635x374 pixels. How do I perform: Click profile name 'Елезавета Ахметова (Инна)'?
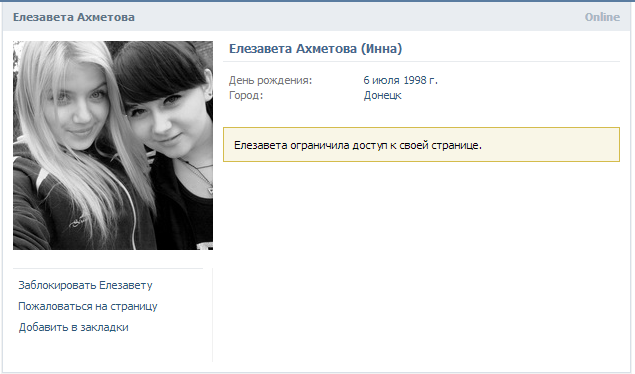(315, 49)
